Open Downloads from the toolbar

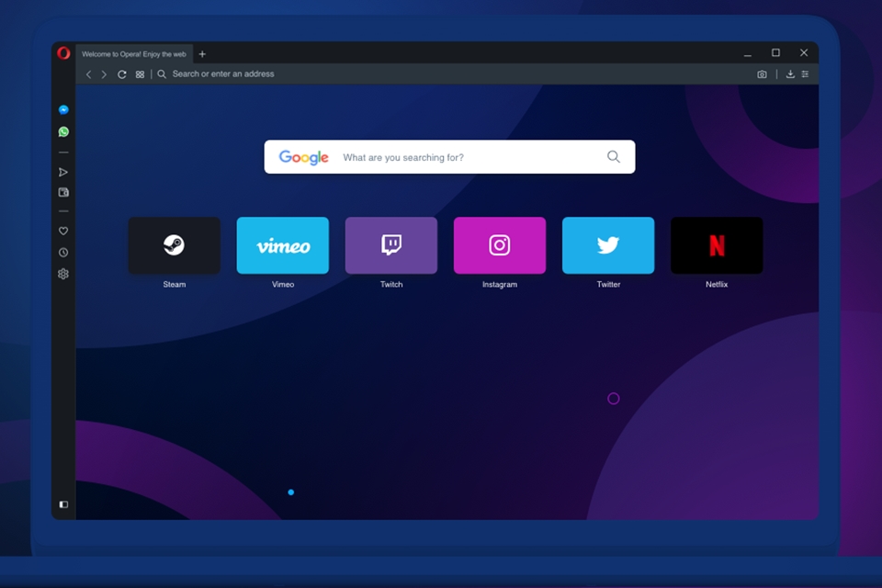pyautogui.click(x=789, y=73)
